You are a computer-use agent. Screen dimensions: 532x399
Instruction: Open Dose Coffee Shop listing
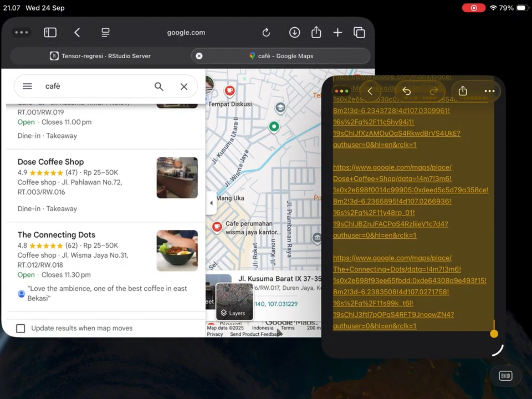pos(51,162)
